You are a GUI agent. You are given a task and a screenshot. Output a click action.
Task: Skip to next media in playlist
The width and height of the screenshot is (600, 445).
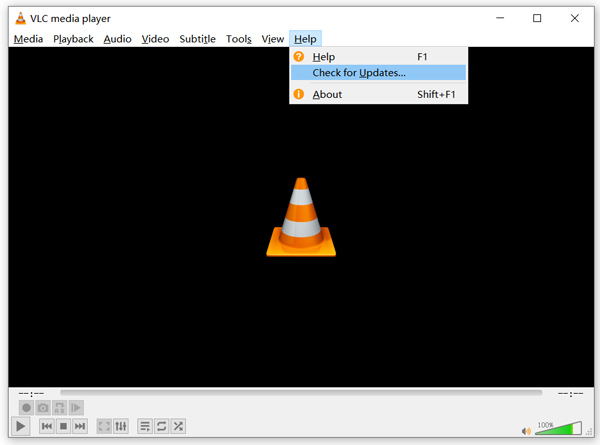[x=80, y=426]
